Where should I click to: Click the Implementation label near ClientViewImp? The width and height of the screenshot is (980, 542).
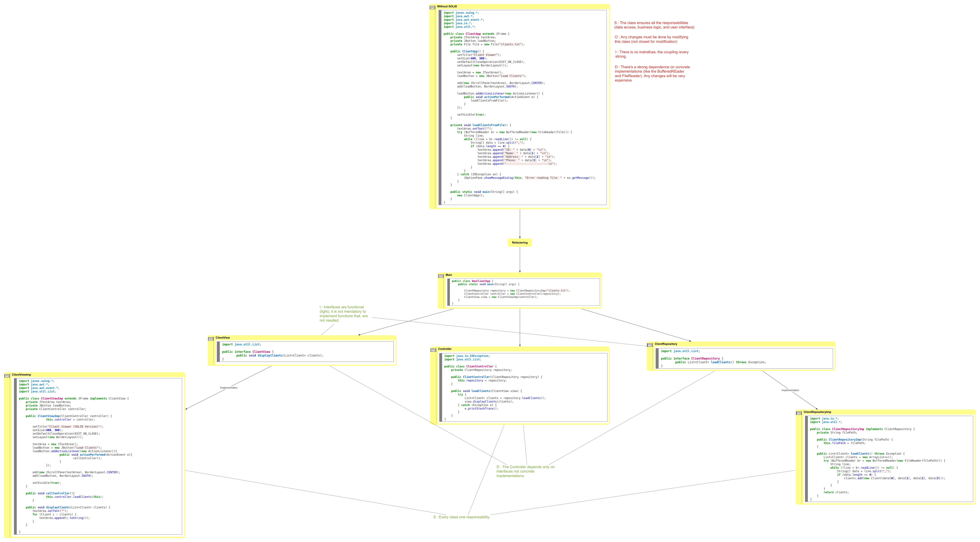click(x=229, y=388)
